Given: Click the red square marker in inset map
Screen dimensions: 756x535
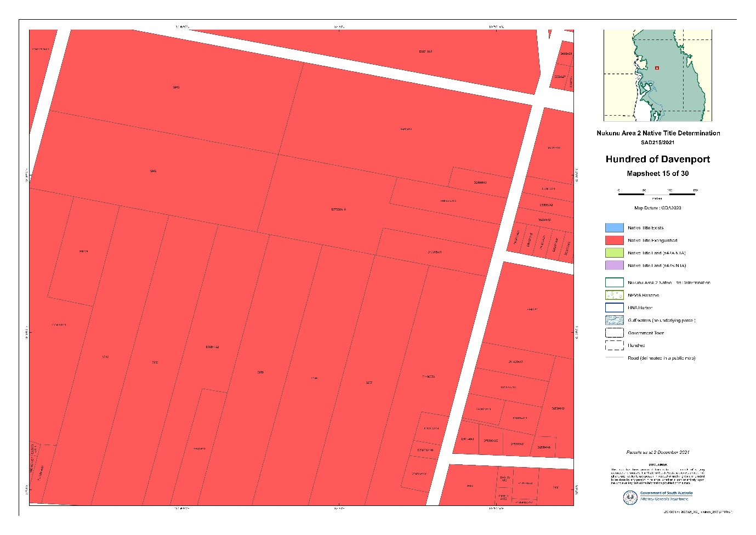Looking at the screenshot, I should point(657,68).
